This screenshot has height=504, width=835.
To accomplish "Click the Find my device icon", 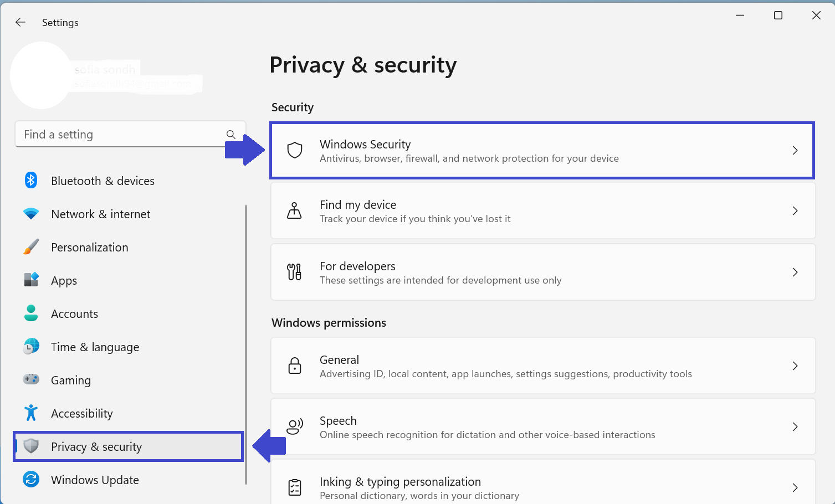I will 294,210.
